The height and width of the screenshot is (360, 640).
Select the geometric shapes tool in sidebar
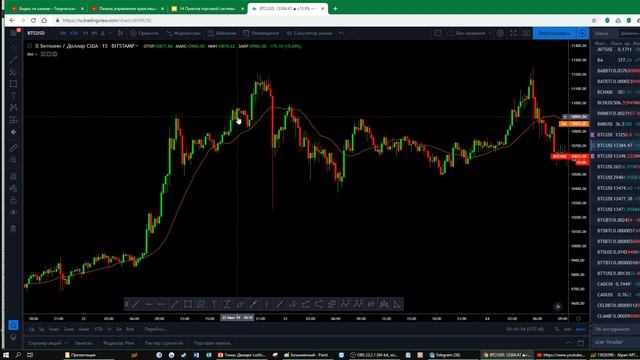13,84
